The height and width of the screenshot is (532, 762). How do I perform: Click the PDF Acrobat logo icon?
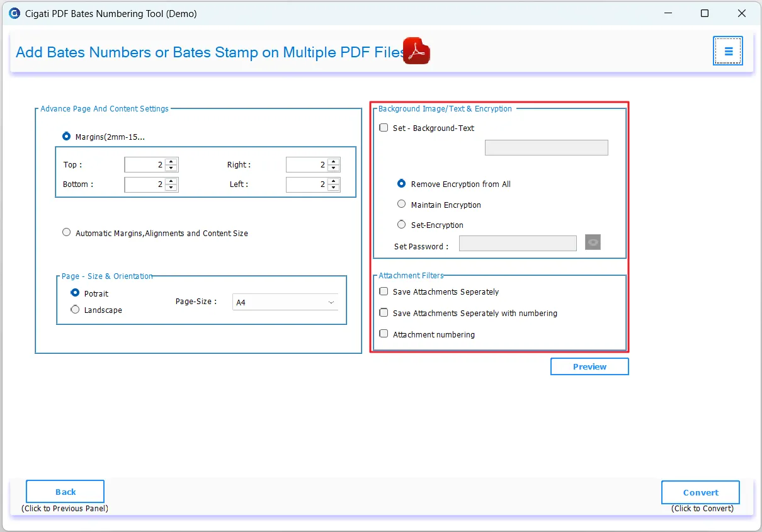pyautogui.click(x=416, y=52)
